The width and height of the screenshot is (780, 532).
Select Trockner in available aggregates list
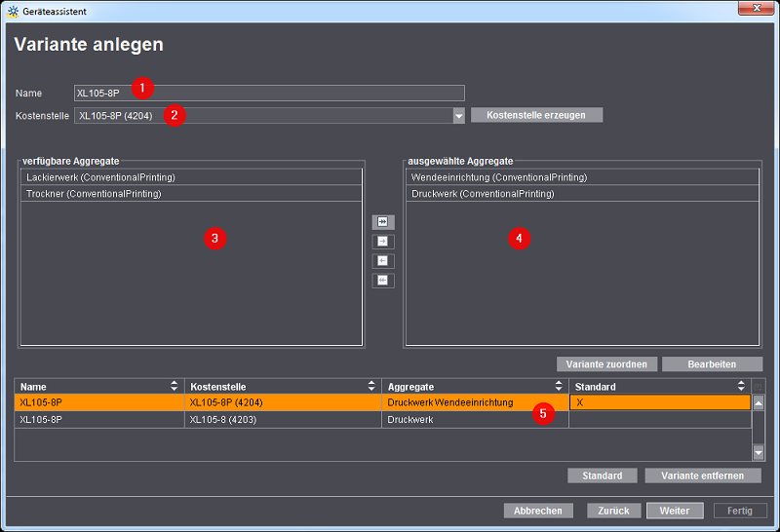pos(190,194)
